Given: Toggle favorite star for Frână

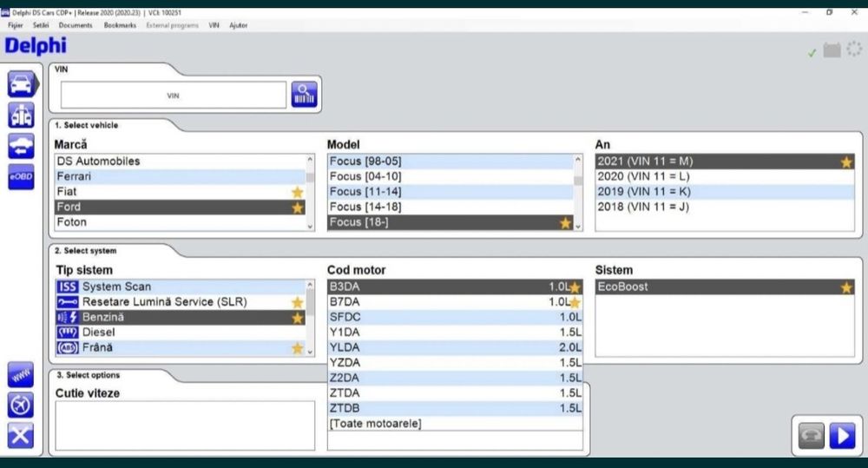Looking at the screenshot, I should click(x=297, y=348).
